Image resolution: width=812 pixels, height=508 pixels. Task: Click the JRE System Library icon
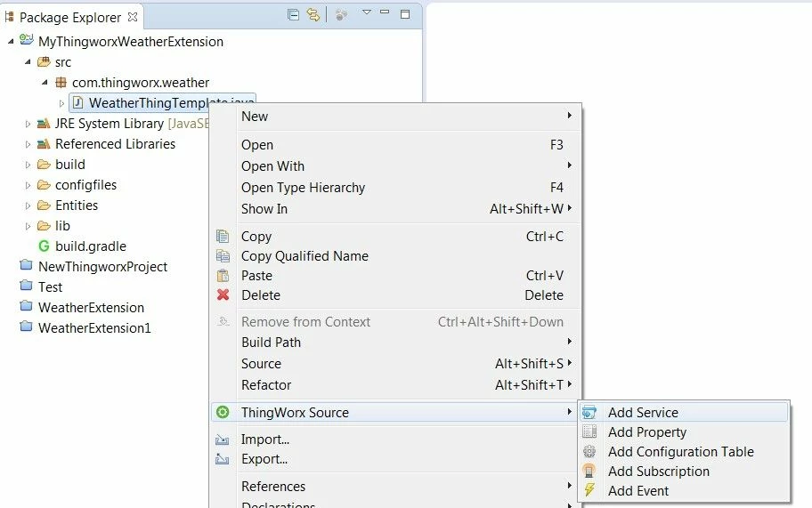click(x=44, y=123)
